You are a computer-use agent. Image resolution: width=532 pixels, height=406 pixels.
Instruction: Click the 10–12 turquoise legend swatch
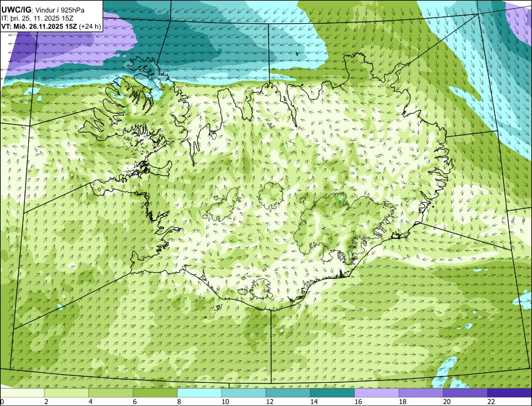pyautogui.click(x=243, y=393)
